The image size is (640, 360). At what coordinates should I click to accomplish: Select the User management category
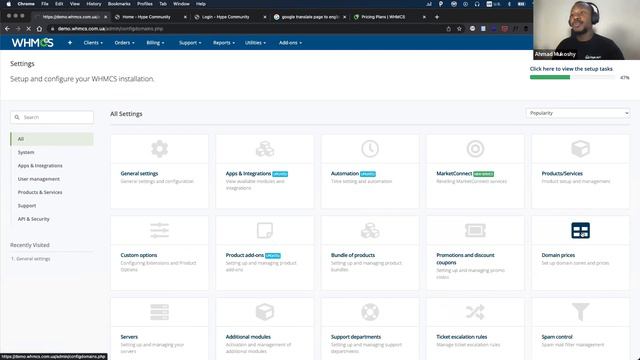tap(38, 179)
